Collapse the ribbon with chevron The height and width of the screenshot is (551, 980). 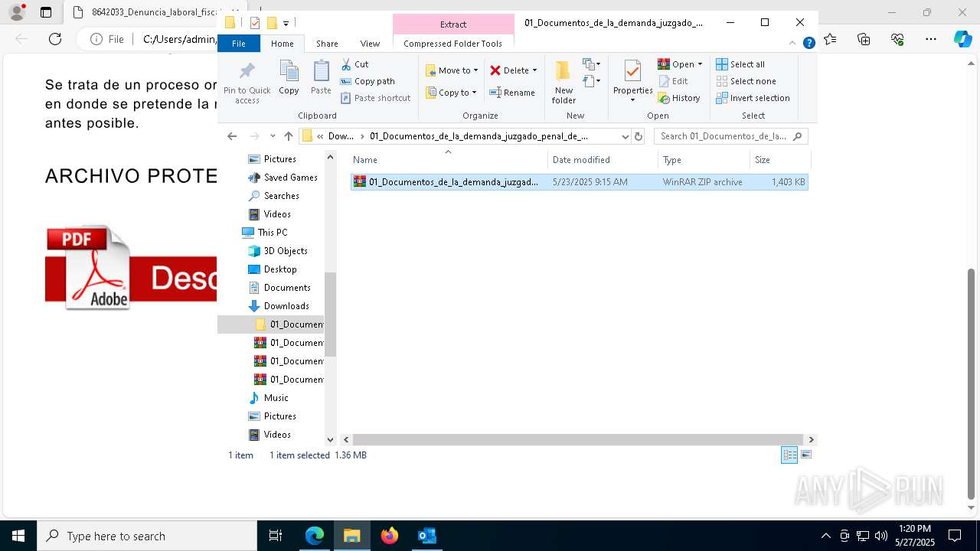point(793,44)
